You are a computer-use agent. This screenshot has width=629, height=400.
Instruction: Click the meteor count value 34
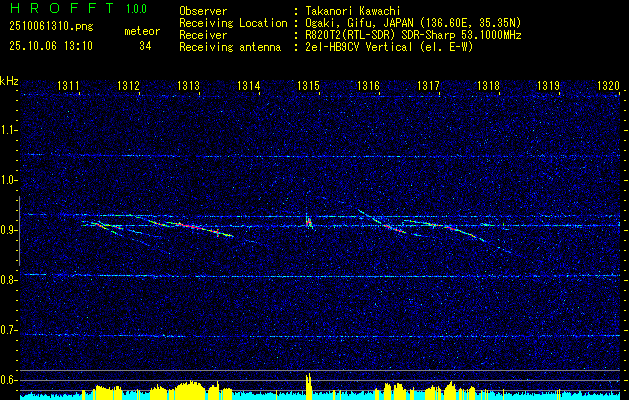click(145, 46)
